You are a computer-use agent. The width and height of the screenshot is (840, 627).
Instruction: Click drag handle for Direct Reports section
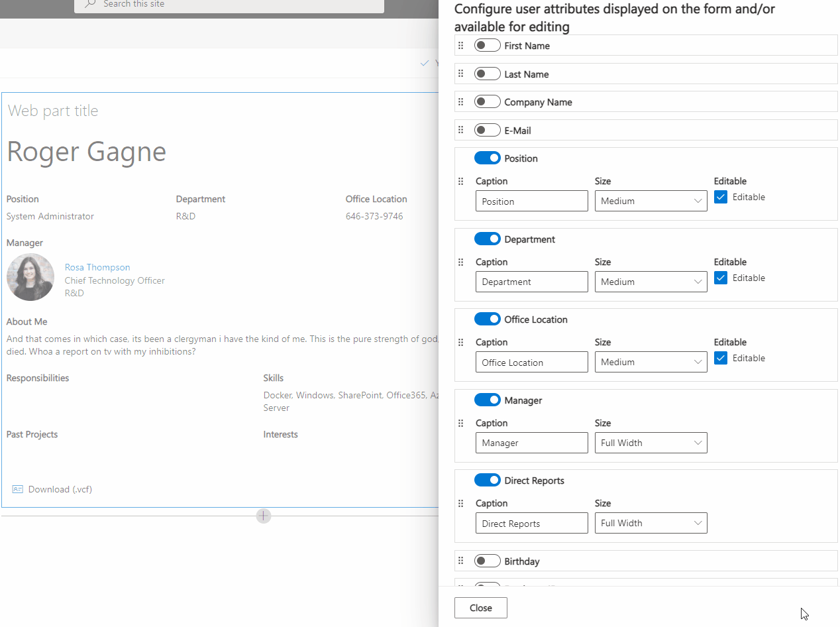click(x=461, y=504)
